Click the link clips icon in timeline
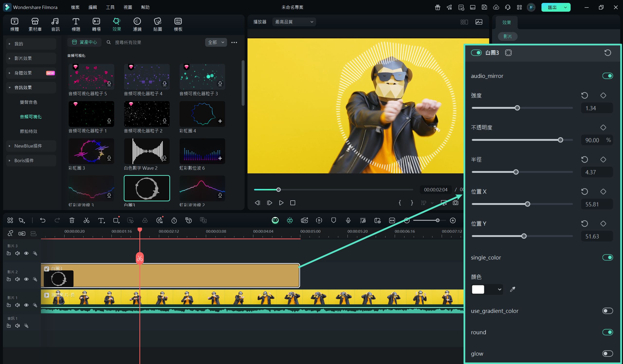The image size is (623, 364). pos(22,233)
